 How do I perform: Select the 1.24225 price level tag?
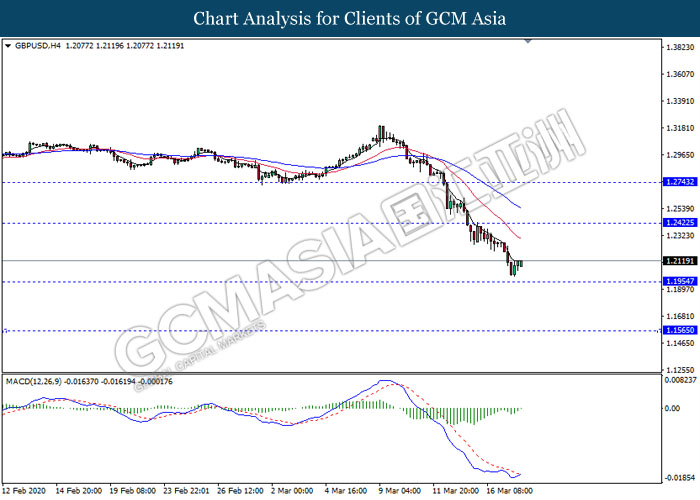678,222
